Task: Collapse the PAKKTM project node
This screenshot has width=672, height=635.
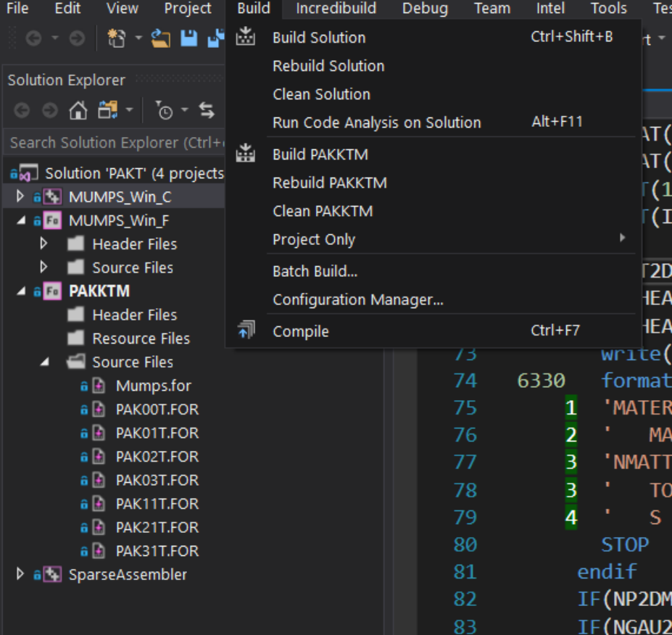Action: [20, 291]
